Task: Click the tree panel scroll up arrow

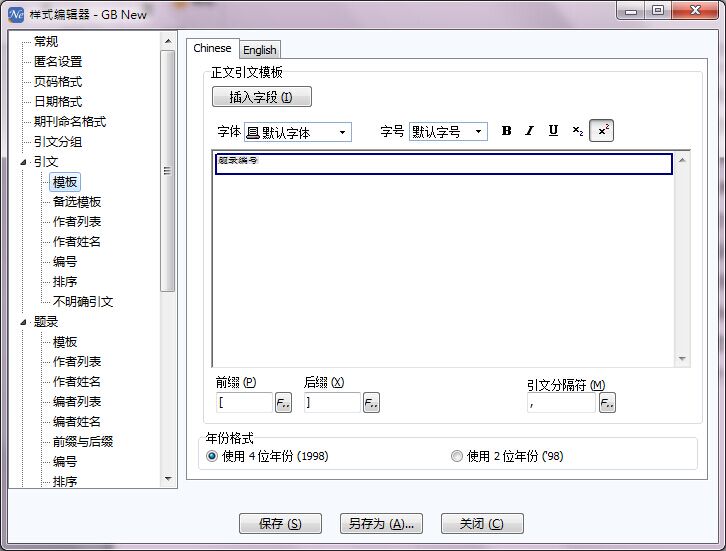Action: tap(168, 41)
